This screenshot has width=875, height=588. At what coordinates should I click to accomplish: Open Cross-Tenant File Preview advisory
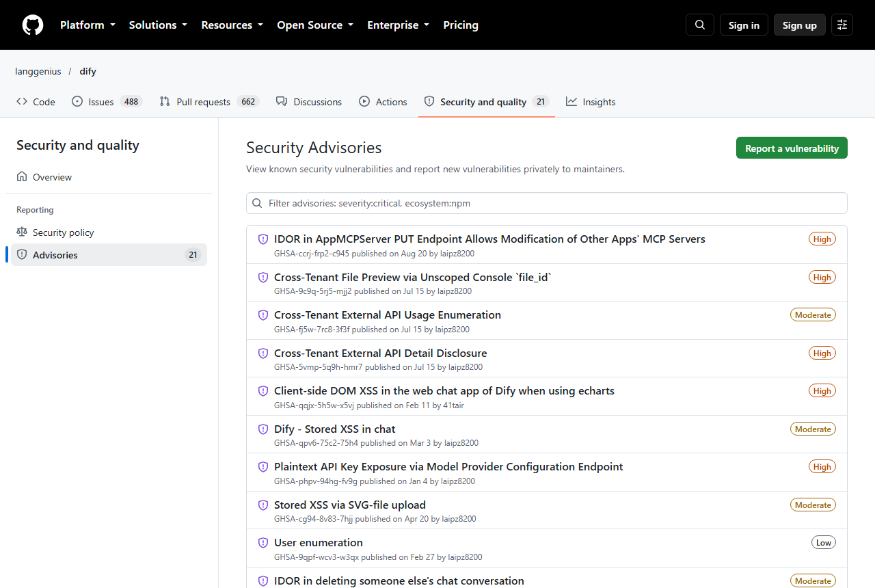tap(412, 277)
